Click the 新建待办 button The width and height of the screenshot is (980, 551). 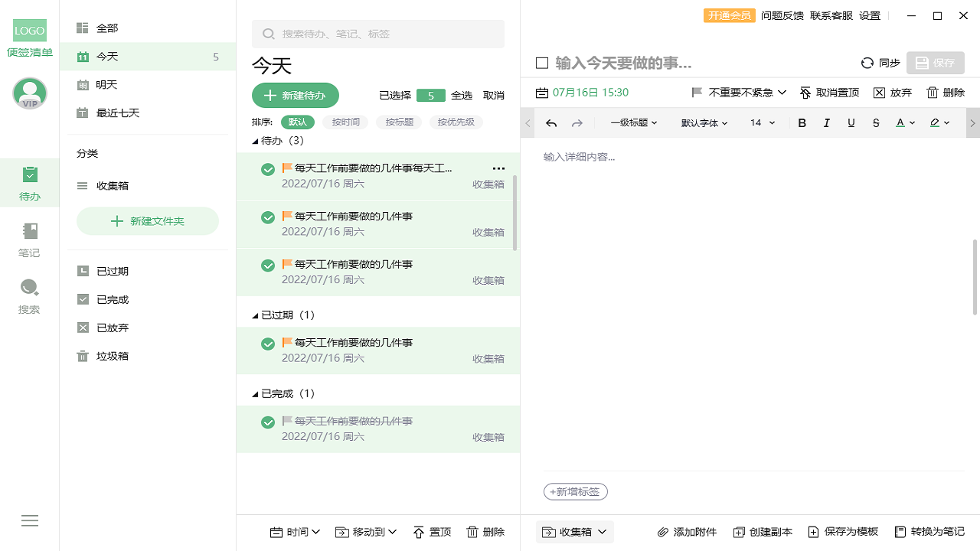point(295,95)
